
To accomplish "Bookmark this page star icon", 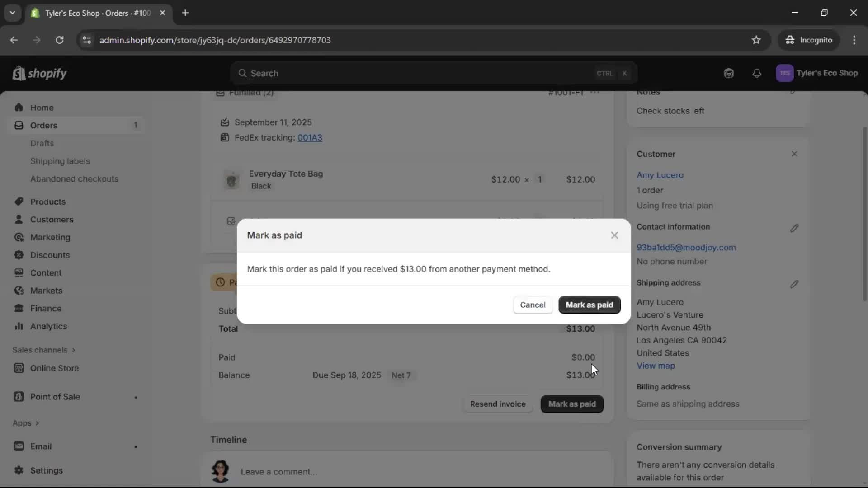I will point(756,40).
